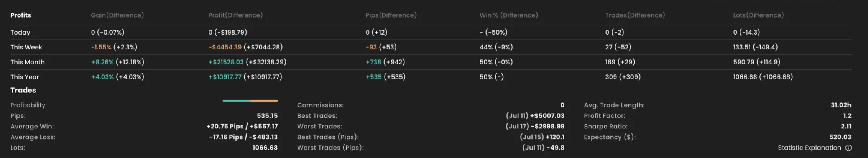This screenshot has height=158, width=868.
Task: Select the This Week row label
Action: coord(26,48)
